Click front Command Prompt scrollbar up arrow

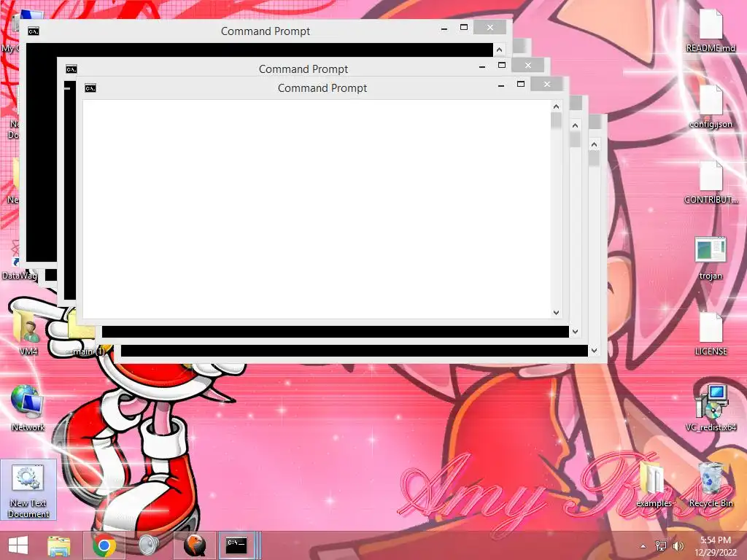pos(556,106)
